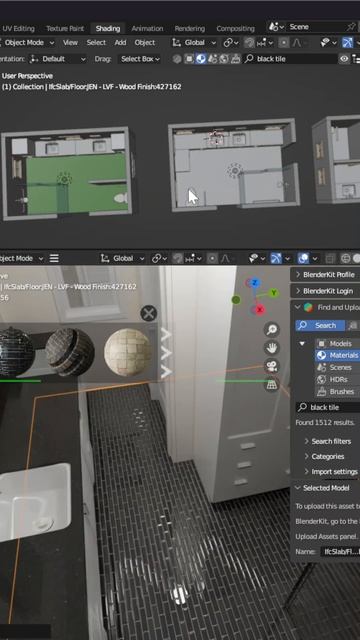Image resolution: width=360 pixels, height=640 pixels.
Task: Click the Name field under Selected Model
Action: pos(340,552)
